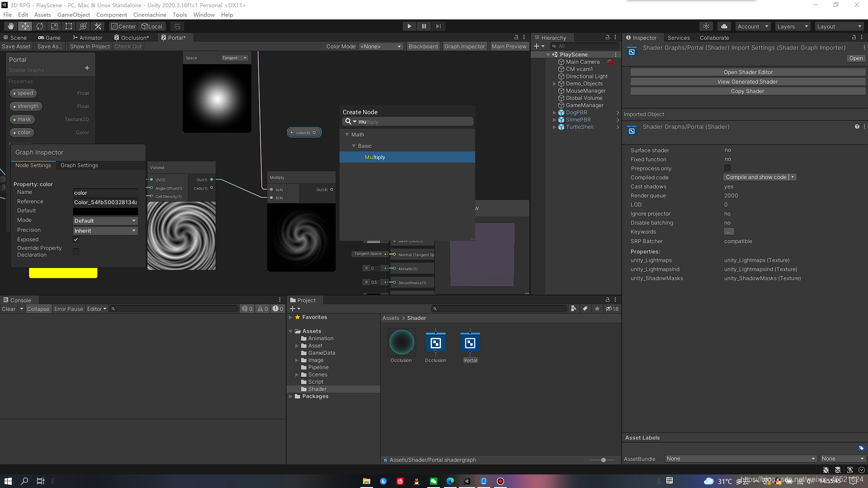Add a new shader property with plus
Image resolution: width=868 pixels, height=488 pixels.
point(87,68)
